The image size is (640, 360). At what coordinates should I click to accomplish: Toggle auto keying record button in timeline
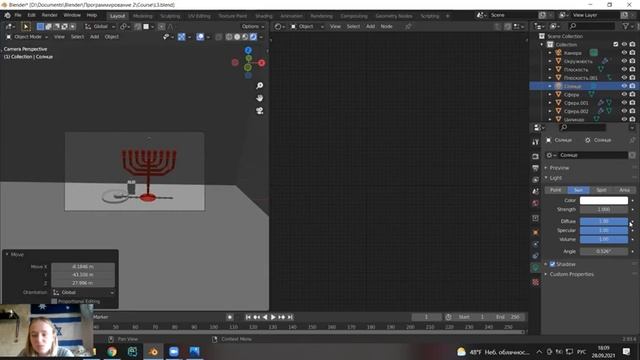pos(230,317)
